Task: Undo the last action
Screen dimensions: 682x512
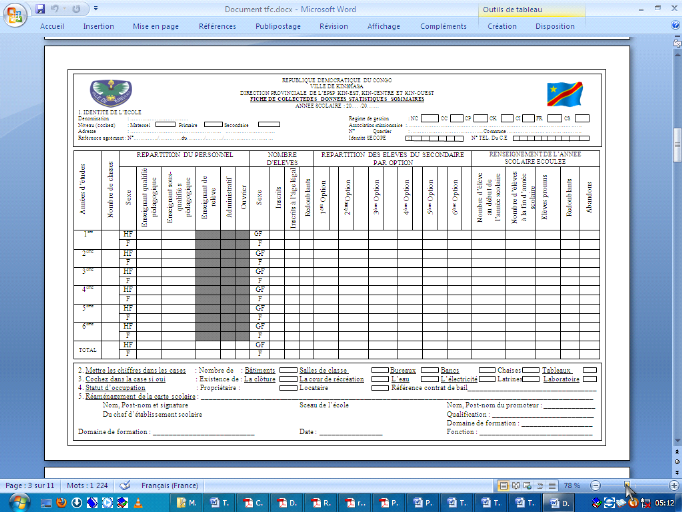Action: click(x=54, y=9)
